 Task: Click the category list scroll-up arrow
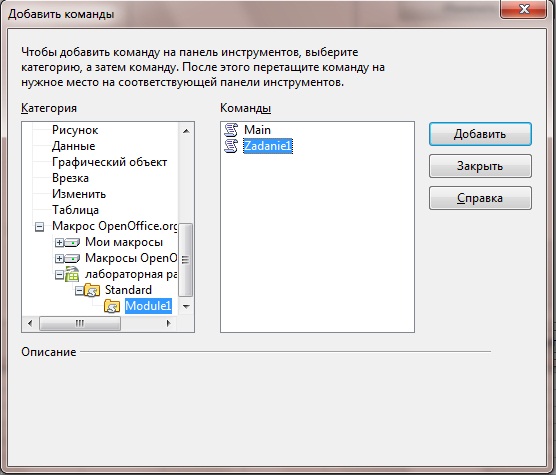point(186,131)
